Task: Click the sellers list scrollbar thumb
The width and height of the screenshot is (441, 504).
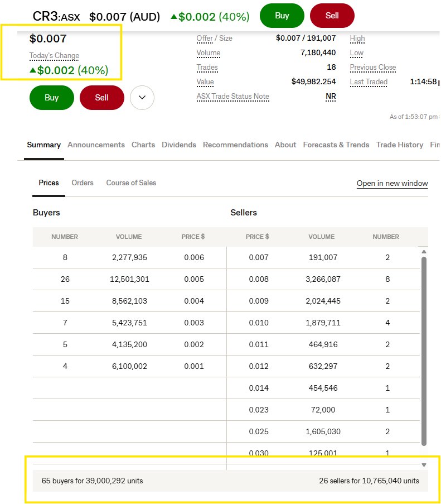Action: pyautogui.click(x=424, y=351)
